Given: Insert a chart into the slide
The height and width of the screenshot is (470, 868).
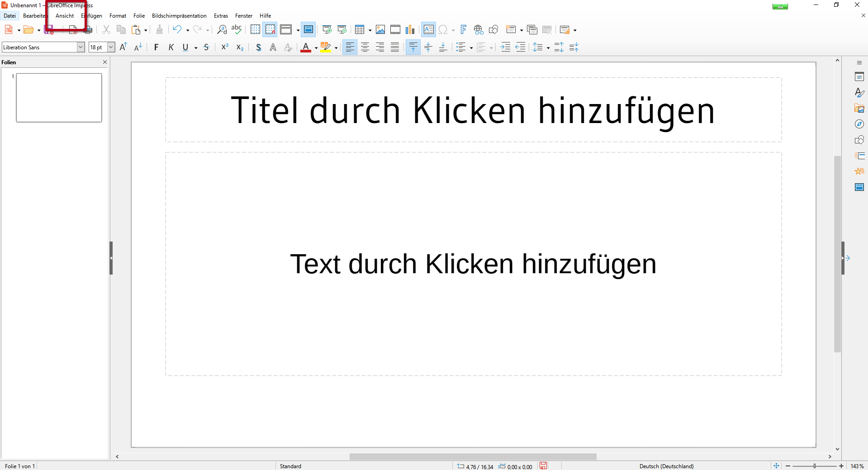Looking at the screenshot, I should 410,29.
